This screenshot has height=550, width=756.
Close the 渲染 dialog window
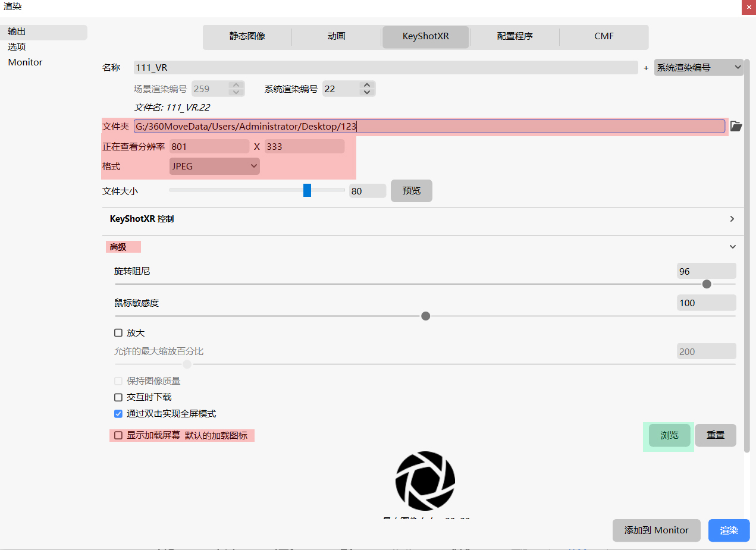click(748, 7)
